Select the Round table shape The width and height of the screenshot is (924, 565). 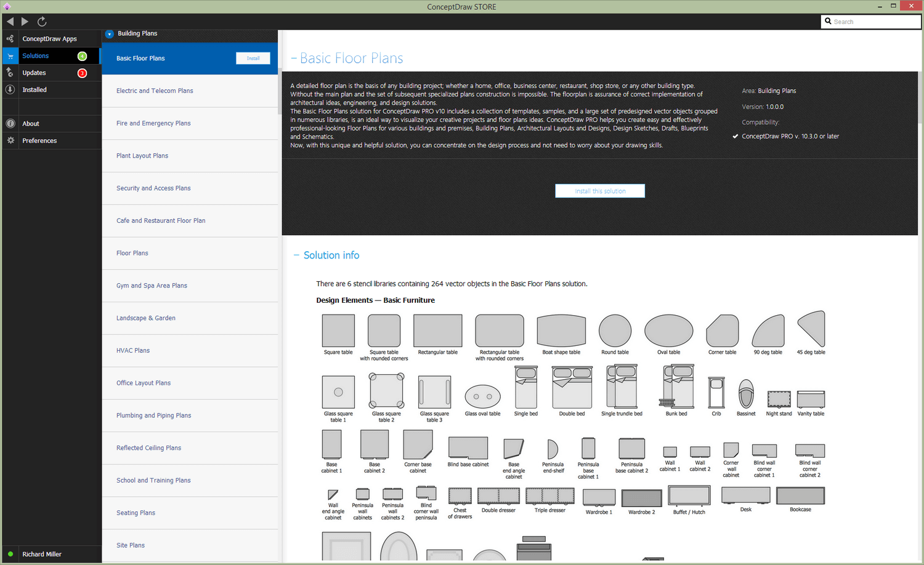pos(615,331)
